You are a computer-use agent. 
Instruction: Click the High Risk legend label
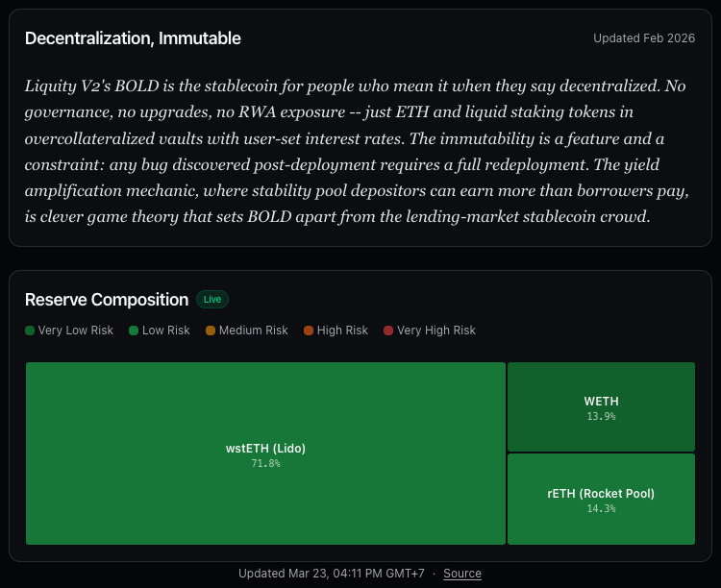(x=342, y=331)
